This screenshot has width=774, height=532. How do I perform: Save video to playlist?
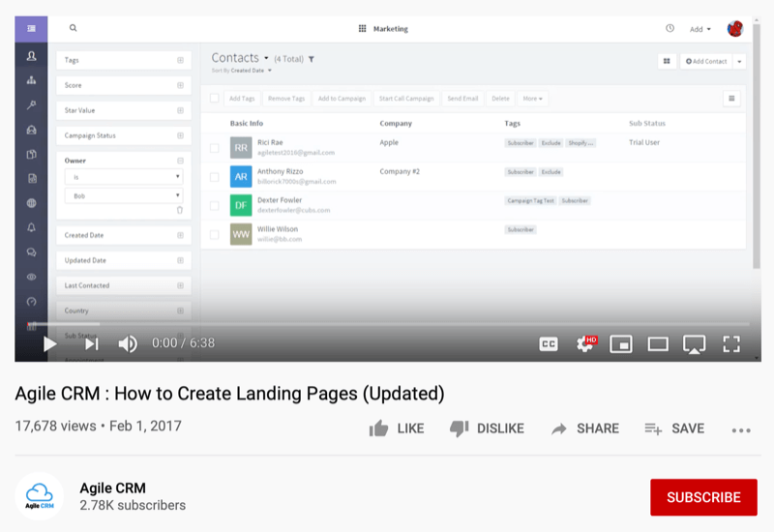tap(674, 429)
